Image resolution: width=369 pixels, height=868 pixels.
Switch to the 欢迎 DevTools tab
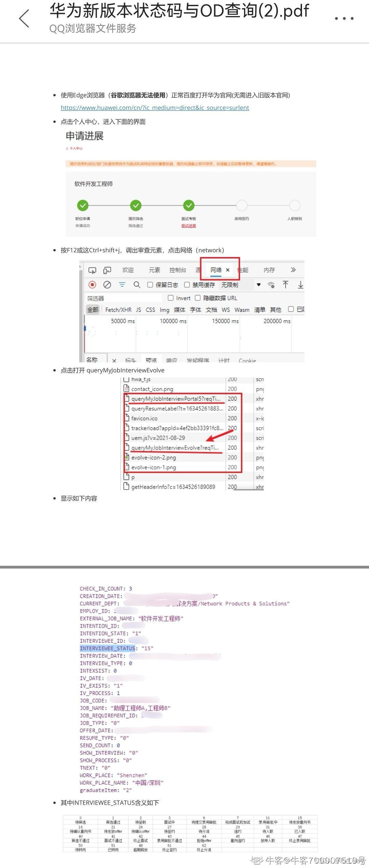click(128, 270)
